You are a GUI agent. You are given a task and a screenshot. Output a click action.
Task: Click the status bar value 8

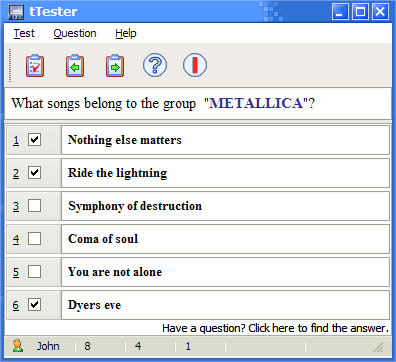point(87,346)
